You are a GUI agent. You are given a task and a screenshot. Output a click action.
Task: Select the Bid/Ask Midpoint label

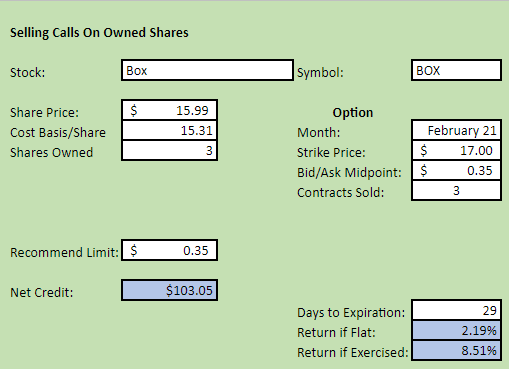click(x=349, y=173)
